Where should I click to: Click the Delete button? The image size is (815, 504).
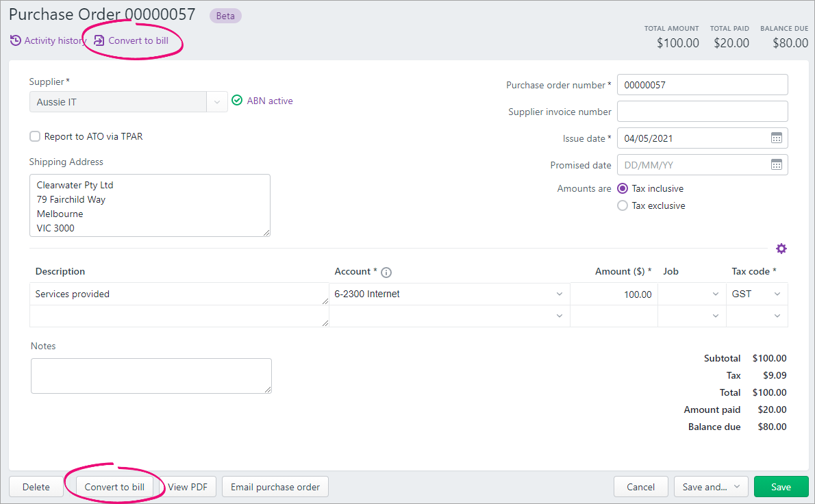pyautogui.click(x=36, y=487)
